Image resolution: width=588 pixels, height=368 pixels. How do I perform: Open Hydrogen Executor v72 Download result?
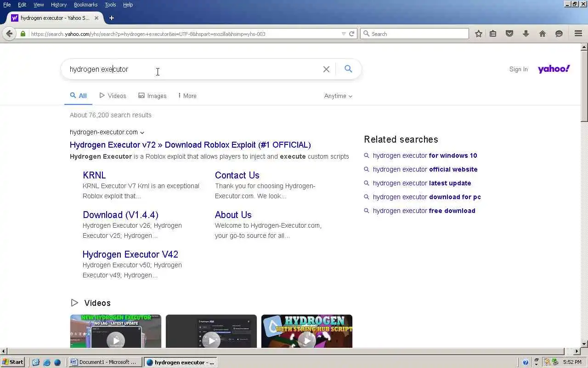point(190,144)
